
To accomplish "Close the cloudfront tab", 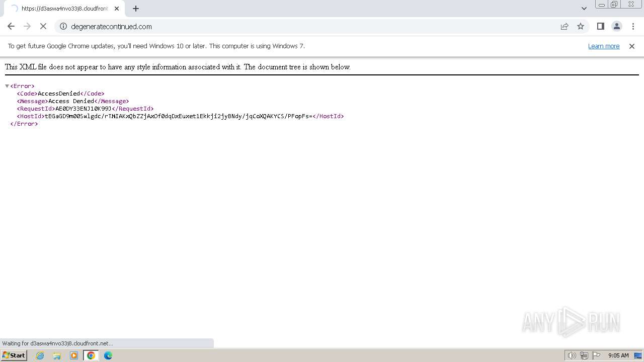I will pyautogui.click(x=117, y=9).
